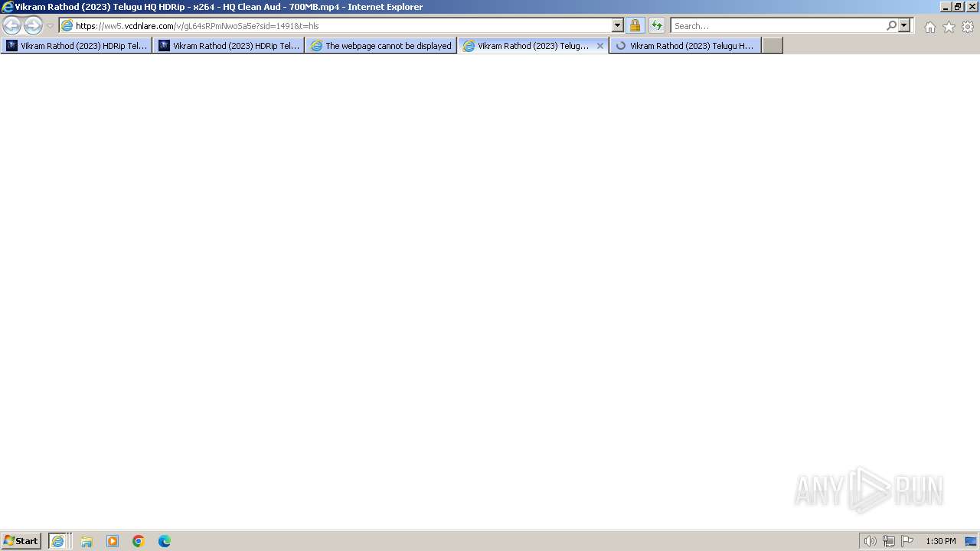Screen dimensions: 980x551
Task: Open recent pages dropdown beside Forward button
Action: point(50,25)
